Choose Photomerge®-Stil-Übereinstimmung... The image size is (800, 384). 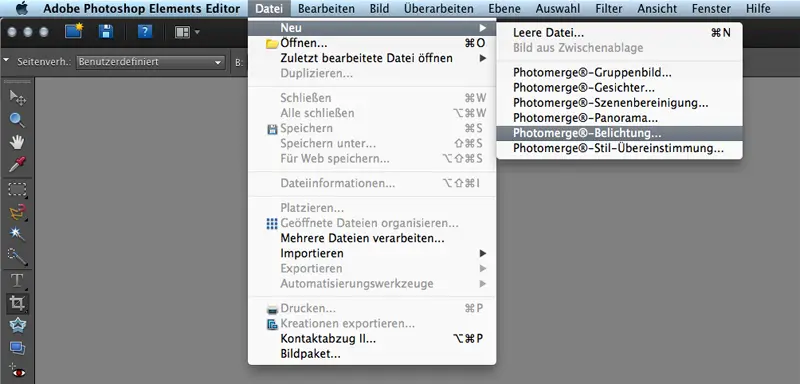619,148
